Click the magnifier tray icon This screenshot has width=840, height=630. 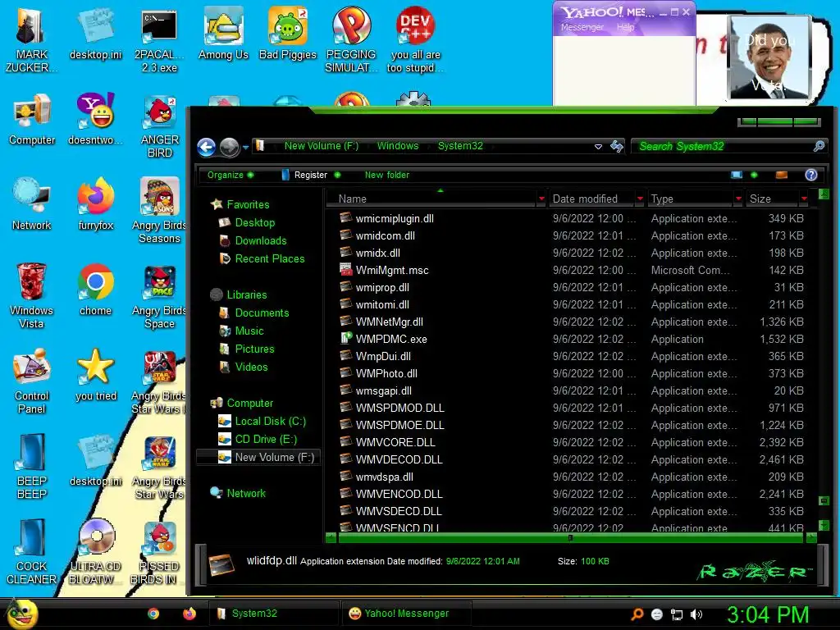637,614
